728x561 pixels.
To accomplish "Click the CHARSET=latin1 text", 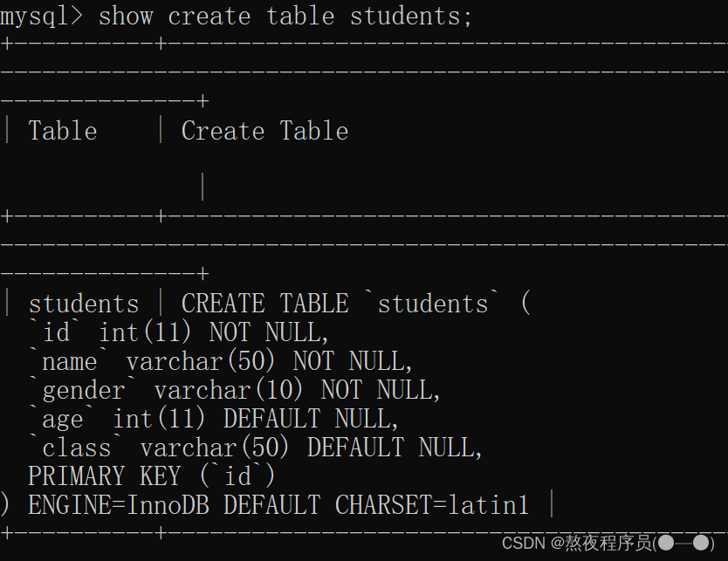I will point(432,505).
